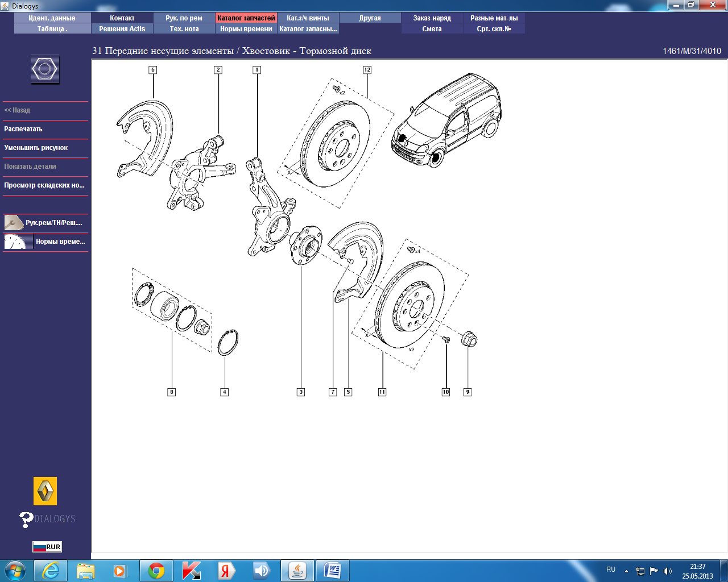Select the Каталог запчастей tab
Viewport: 728px width, 582px height.
click(246, 18)
